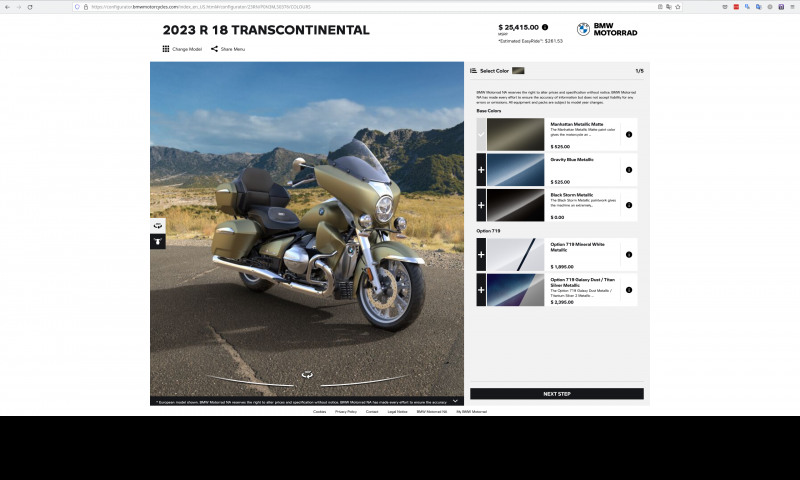Click the Base Colors section label
Image resolution: width=800 pixels, height=480 pixels.
(489, 111)
